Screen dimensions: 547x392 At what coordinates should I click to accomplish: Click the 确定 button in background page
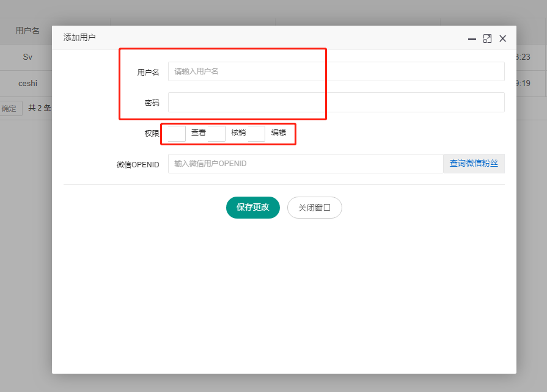tap(9, 108)
